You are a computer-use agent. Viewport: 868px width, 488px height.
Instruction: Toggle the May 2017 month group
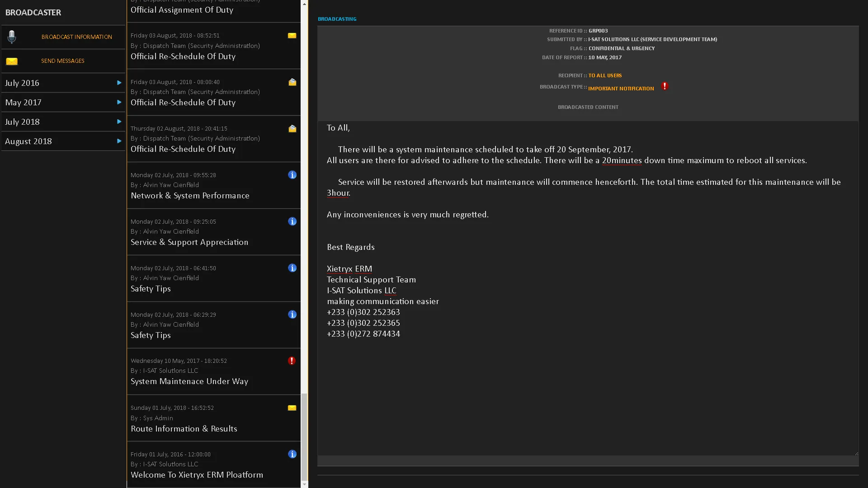click(62, 102)
